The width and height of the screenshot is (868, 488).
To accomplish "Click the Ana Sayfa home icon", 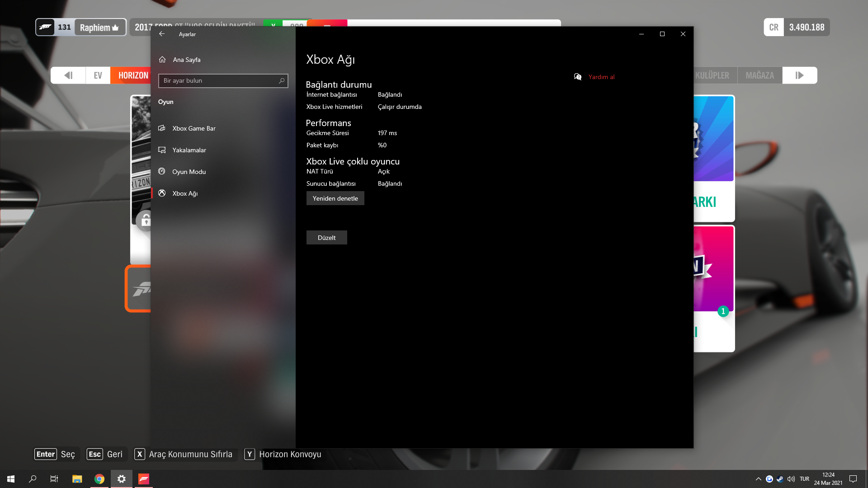I will (163, 60).
